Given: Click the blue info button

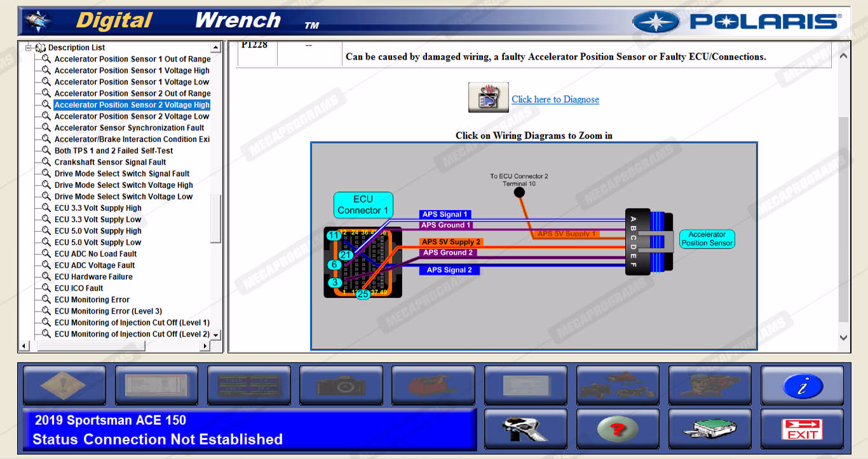Looking at the screenshot, I should [x=802, y=385].
